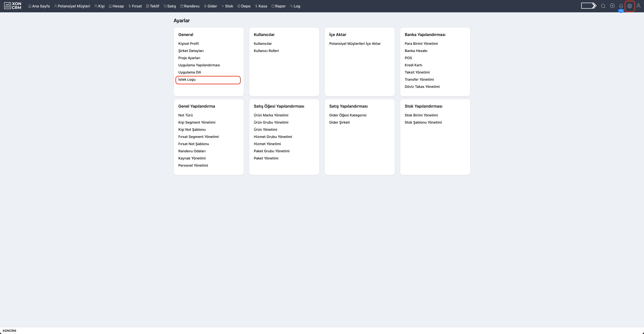
Task: Select Personel Yönetimi
Action: point(193,165)
